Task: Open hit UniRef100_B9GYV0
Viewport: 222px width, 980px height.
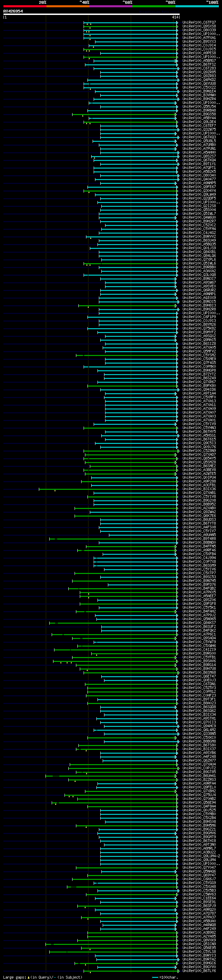Action: 199,967
